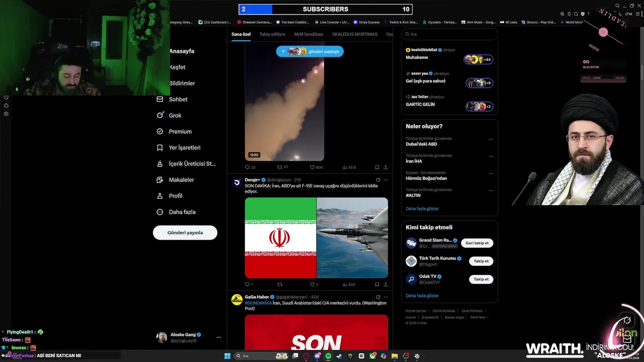Seek the GO BLACKPINK track progress bar
Image resolution: width=644 pixels, height=362 pixels.
(603, 78)
